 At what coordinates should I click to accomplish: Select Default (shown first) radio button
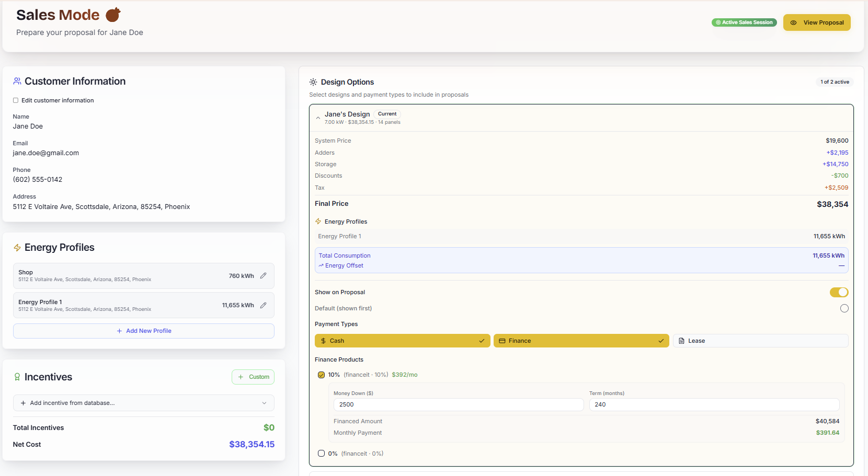point(844,308)
